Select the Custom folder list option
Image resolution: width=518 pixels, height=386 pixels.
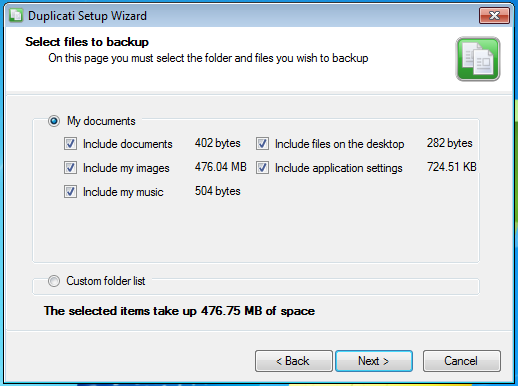click(54, 281)
